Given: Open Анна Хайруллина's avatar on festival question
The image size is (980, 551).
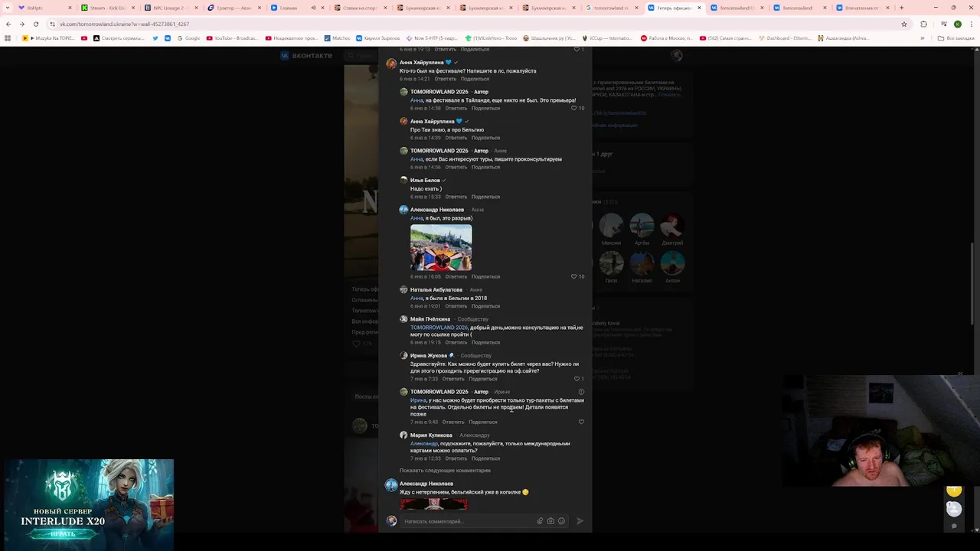Looking at the screenshot, I should point(391,64).
